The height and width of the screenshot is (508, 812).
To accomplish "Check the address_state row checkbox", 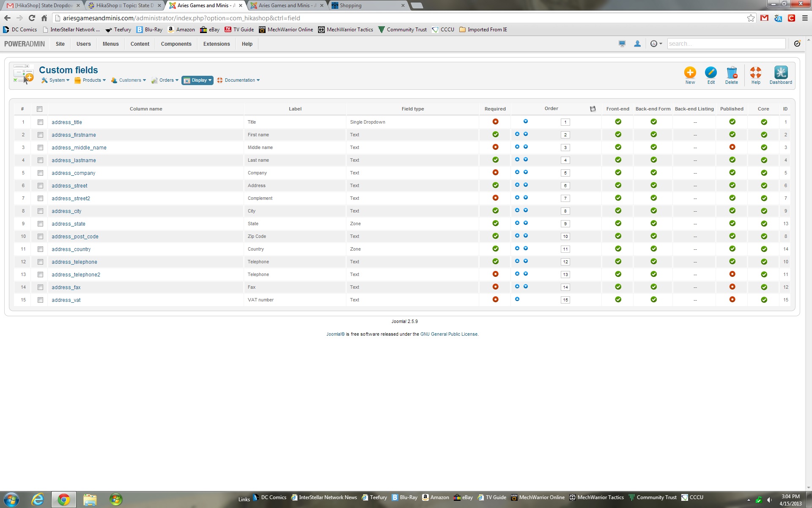I will tap(40, 224).
